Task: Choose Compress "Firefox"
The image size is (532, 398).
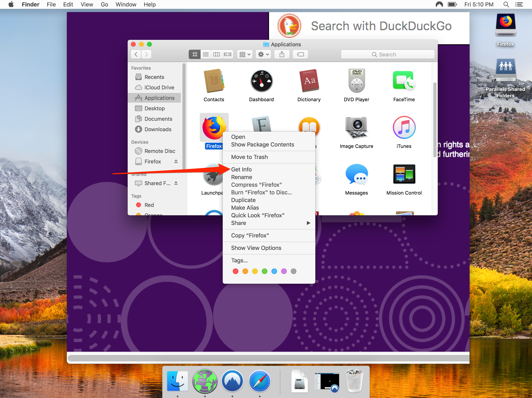Action: pos(269,185)
